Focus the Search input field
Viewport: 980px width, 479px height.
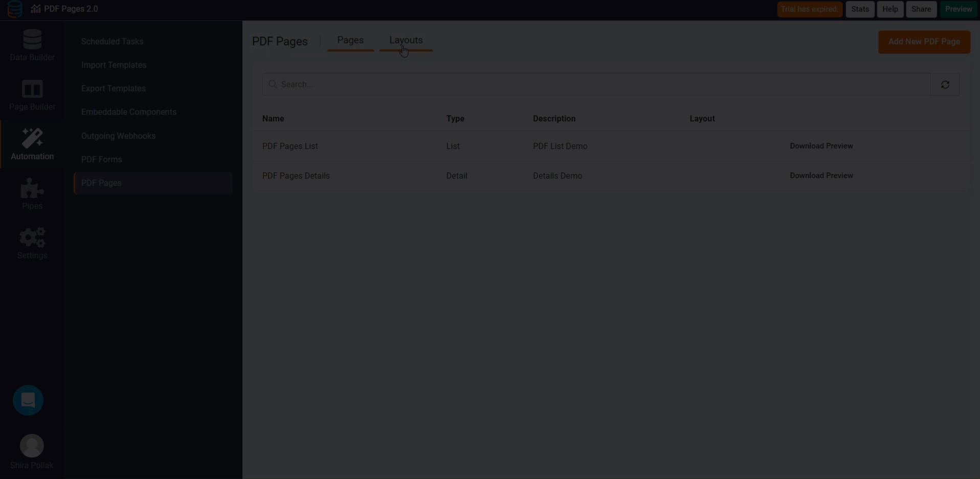(596, 84)
